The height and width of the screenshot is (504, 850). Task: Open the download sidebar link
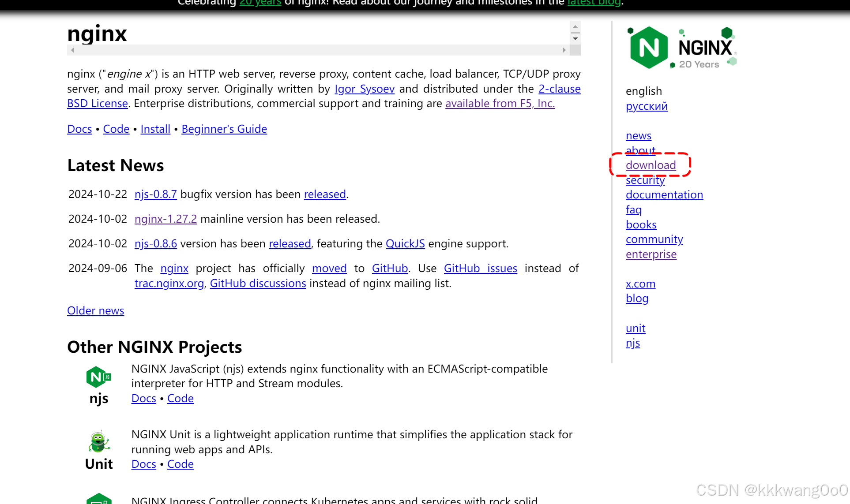point(651,165)
